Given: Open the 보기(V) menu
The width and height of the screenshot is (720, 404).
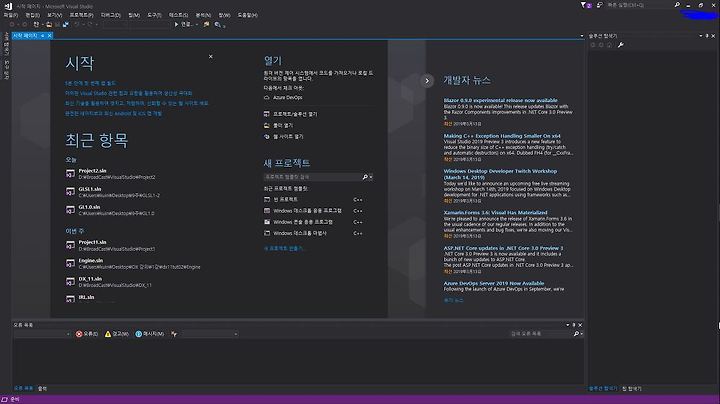Looking at the screenshot, I should click(54, 15).
